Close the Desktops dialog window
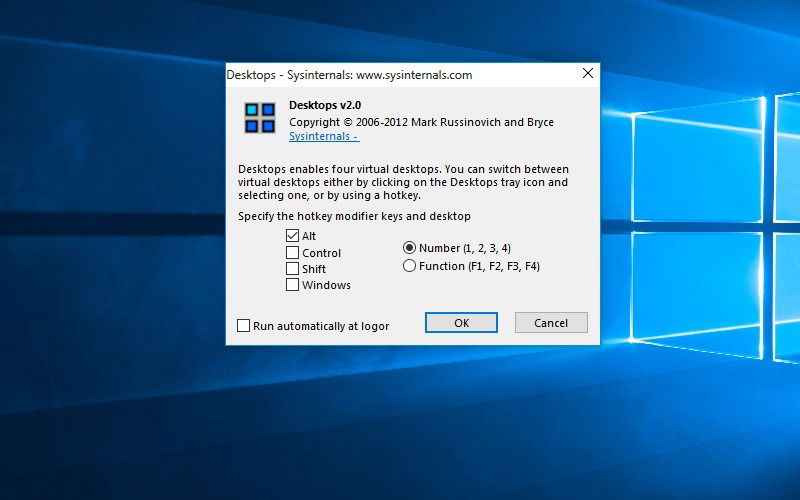 tap(588, 73)
